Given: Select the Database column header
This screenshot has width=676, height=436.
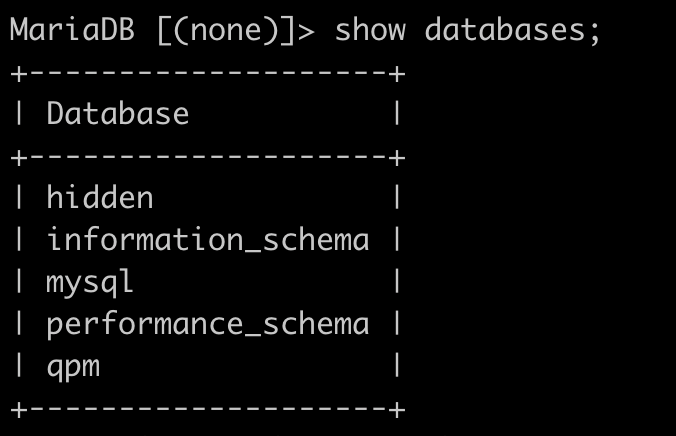Looking at the screenshot, I should 117,114.
